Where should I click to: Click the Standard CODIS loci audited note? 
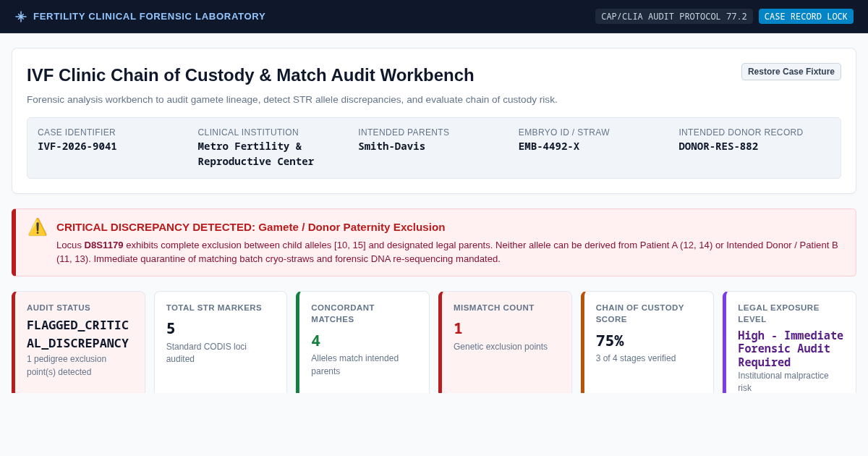click(x=206, y=352)
